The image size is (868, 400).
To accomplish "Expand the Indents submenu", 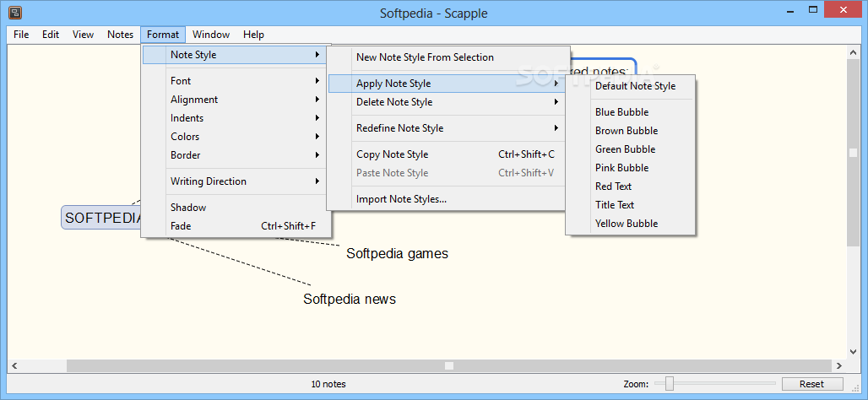I will pos(236,118).
